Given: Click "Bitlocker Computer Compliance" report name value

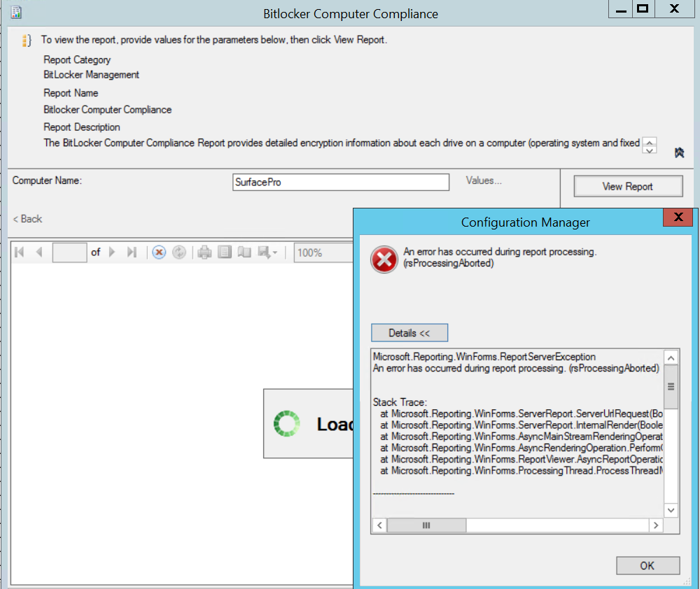Looking at the screenshot, I should click(x=108, y=110).
